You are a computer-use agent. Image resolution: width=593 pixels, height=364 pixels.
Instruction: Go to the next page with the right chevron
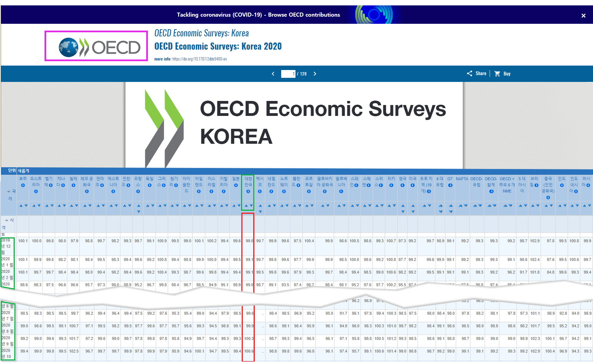(315, 74)
